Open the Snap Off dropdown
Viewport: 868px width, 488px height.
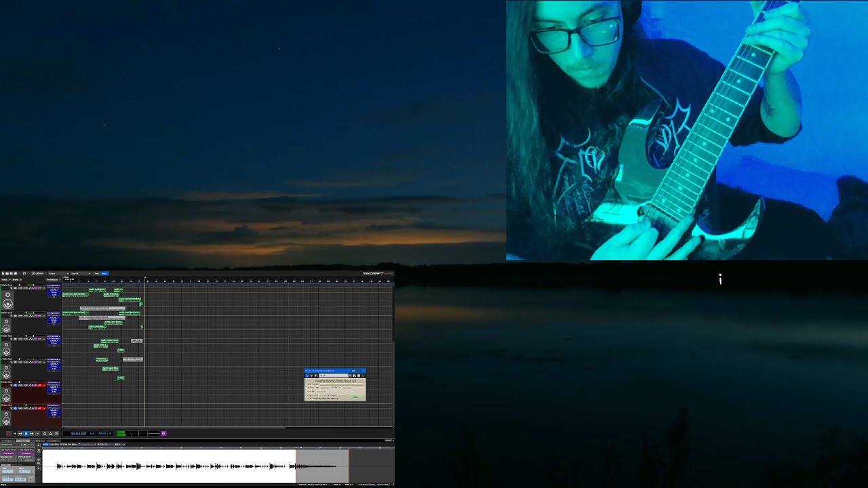(81, 274)
